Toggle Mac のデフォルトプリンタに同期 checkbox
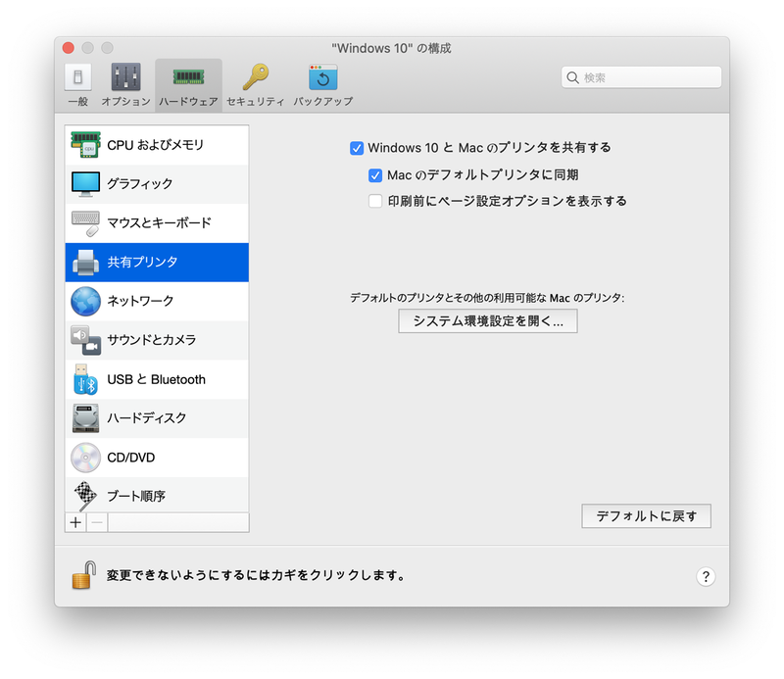784x679 pixels. 375,175
